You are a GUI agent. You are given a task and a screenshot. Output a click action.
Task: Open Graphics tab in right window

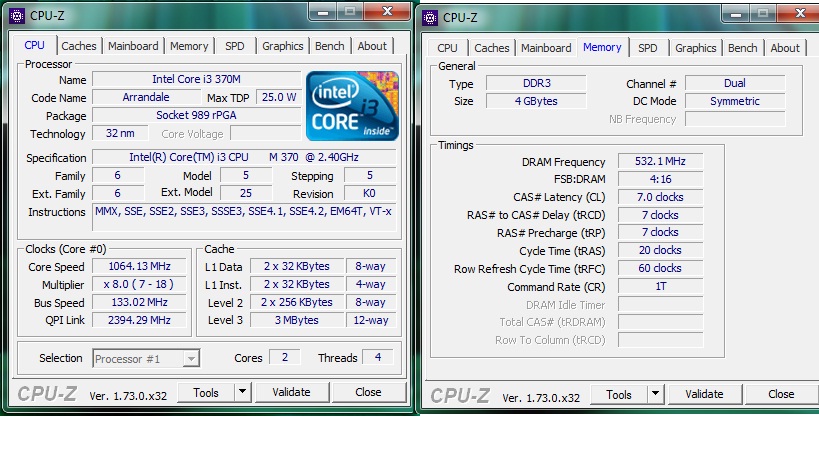696,48
